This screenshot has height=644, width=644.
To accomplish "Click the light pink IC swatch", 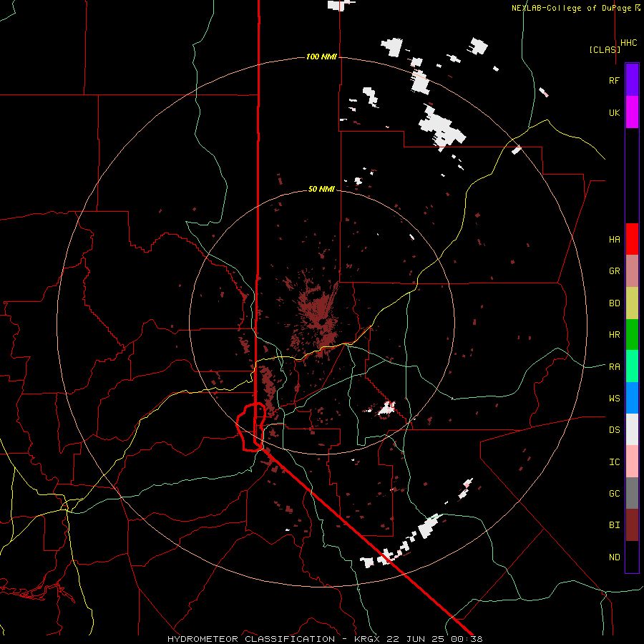I will pyautogui.click(x=632, y=462).
